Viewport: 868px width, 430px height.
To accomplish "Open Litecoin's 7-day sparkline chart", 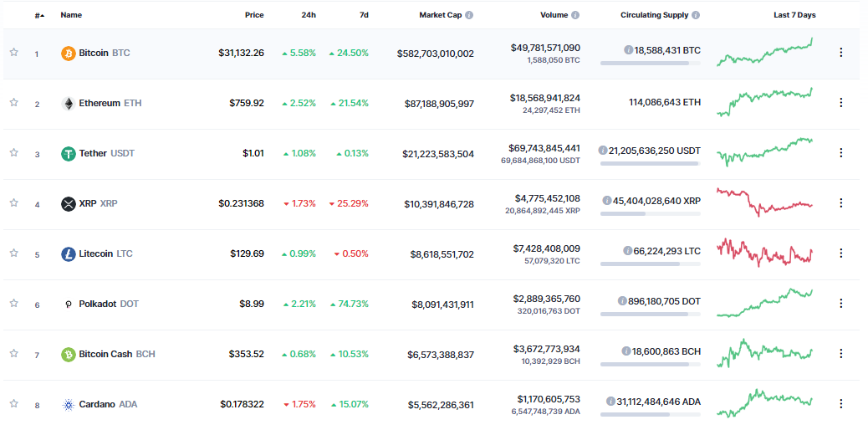I will (x=764, y=253).
